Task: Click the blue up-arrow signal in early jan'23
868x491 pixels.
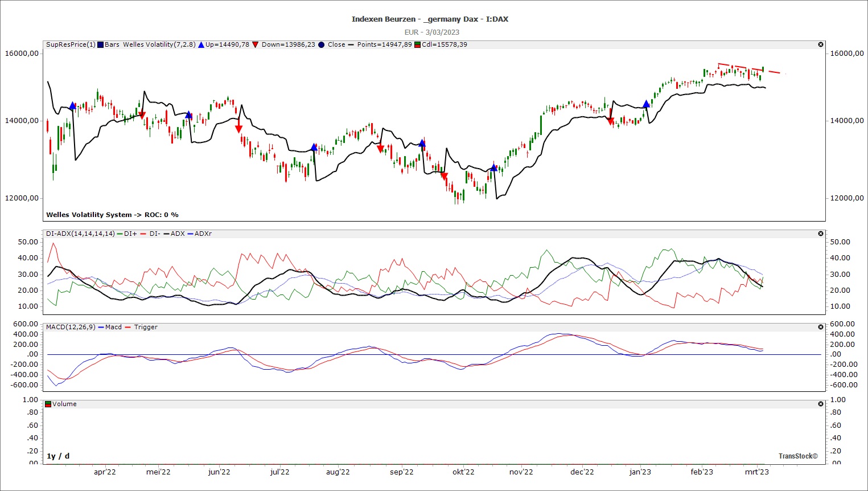Action: click(646, 104)
